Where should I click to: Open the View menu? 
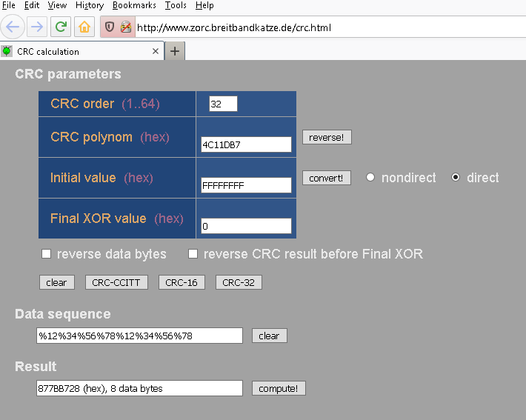[57, 5]
